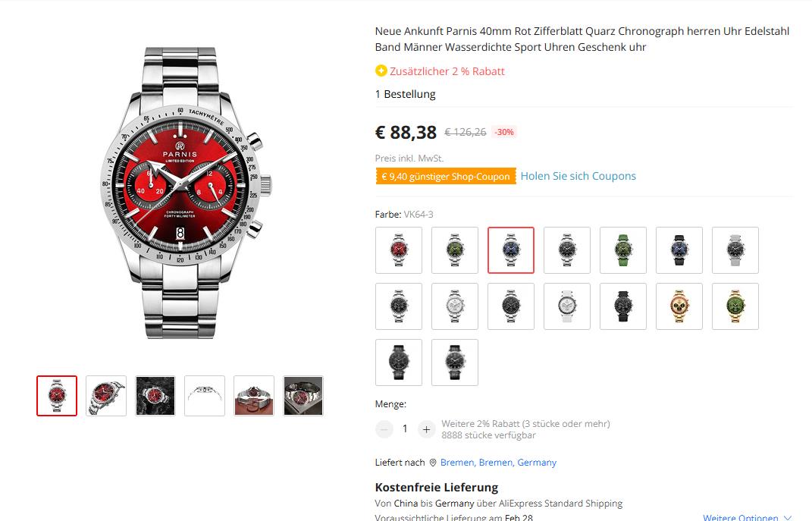Screen dimensions: 812x521
Task: Choose the gold case watch variant
Action: (679, 306)
